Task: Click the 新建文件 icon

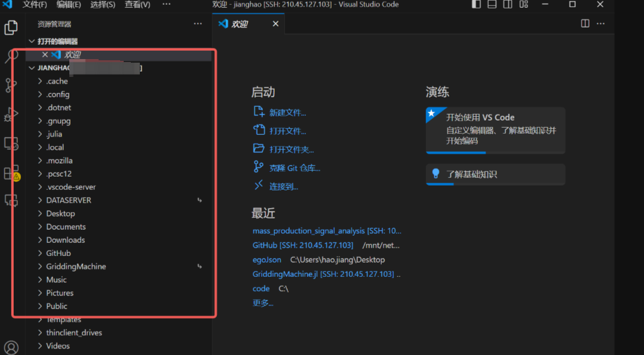Action: [x=259, y=112]
